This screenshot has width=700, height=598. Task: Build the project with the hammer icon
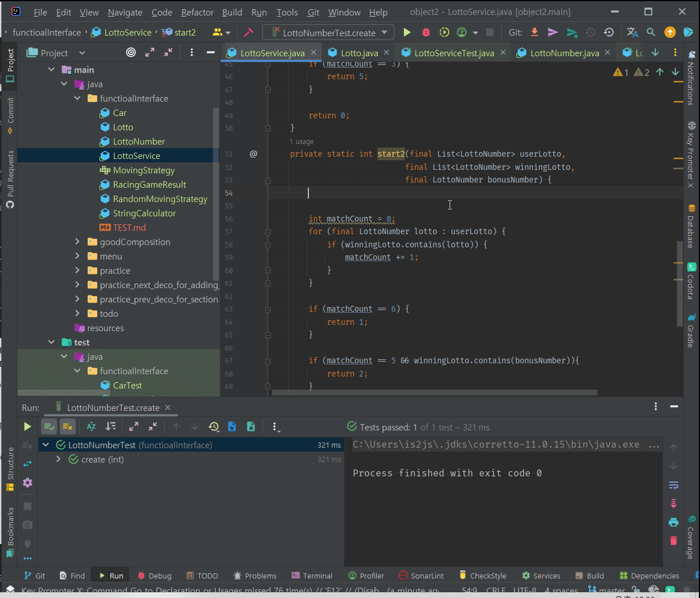(x=249, y=33)
